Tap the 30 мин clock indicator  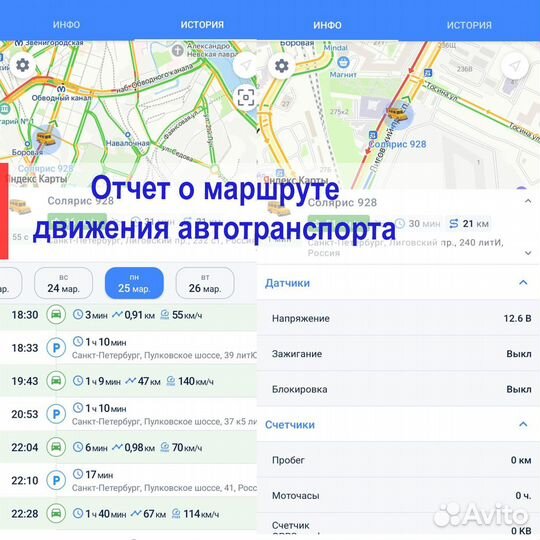pos(417,224)
